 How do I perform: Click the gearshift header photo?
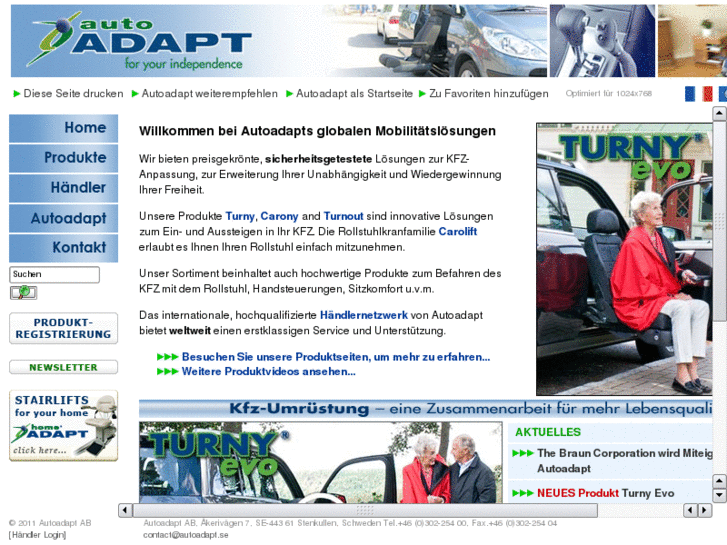pyautogui.click(x=602, y=41)
